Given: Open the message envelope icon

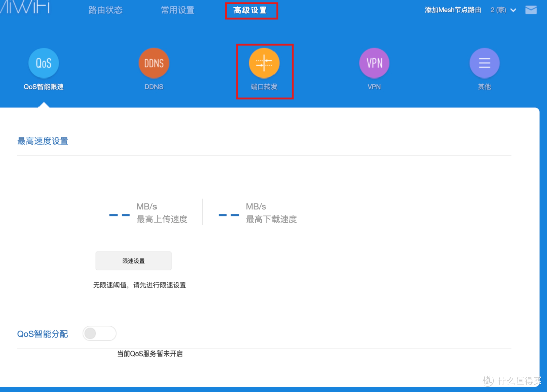Looking at the screenshot, I should point(531,9).
